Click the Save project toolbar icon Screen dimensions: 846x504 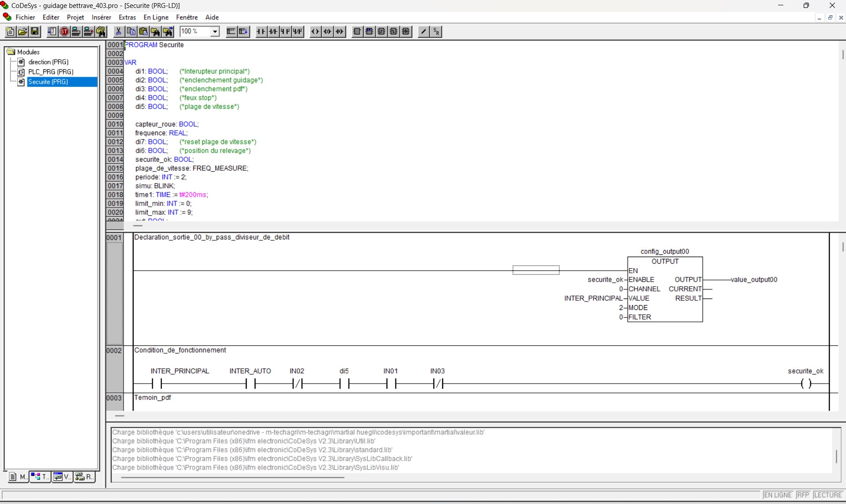(x=35, y=31)
